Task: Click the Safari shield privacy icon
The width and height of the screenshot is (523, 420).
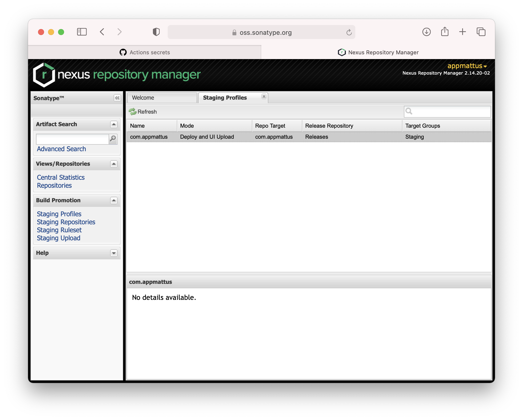Action: coord(156,32)
